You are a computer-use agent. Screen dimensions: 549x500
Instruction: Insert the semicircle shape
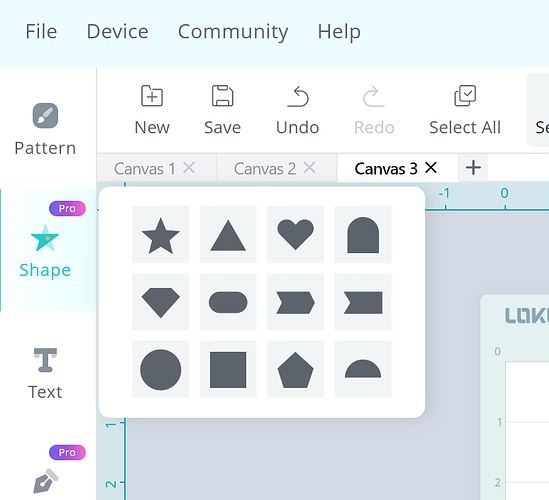click(363, 369)
